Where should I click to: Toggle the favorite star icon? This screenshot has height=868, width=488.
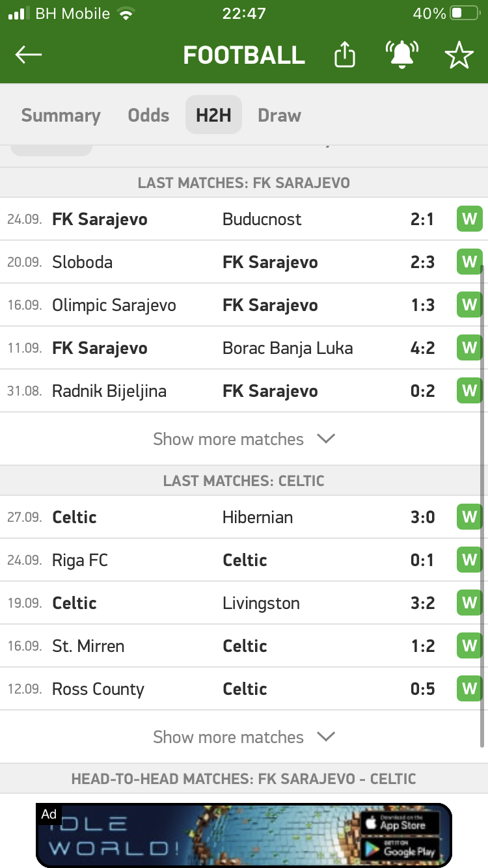point(459,55)
